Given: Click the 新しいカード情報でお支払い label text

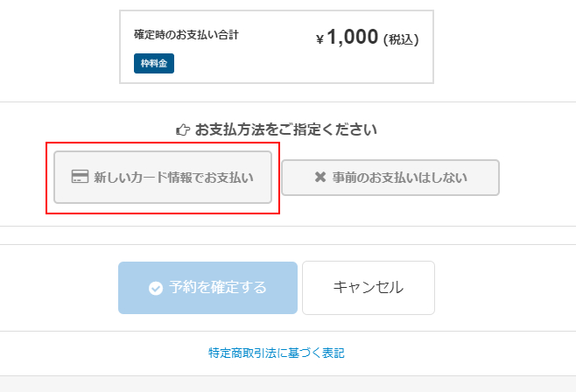Looking at the screenshot, I should (x=173, y=178).
